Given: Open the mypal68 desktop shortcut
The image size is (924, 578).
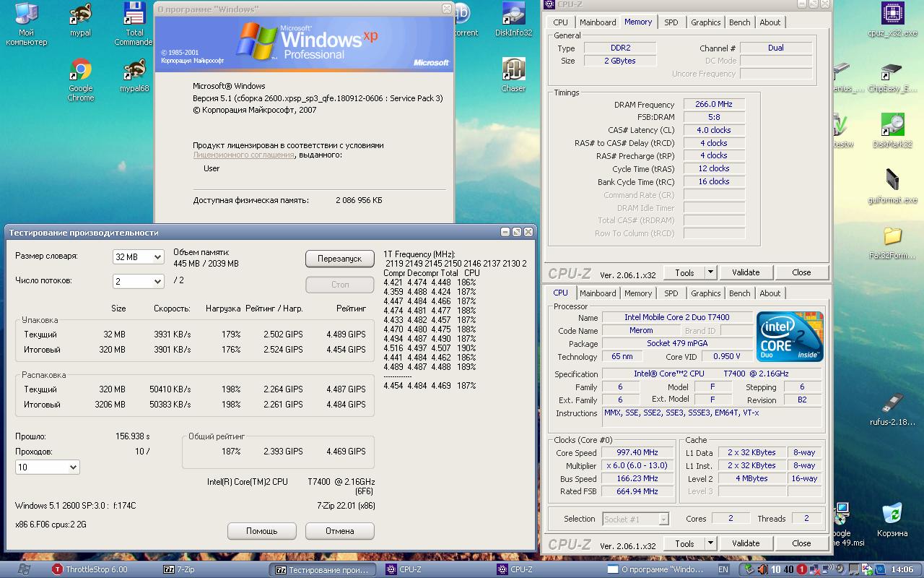Looking at the screenshot, I should pyautogui.click(x=134, y=75).
